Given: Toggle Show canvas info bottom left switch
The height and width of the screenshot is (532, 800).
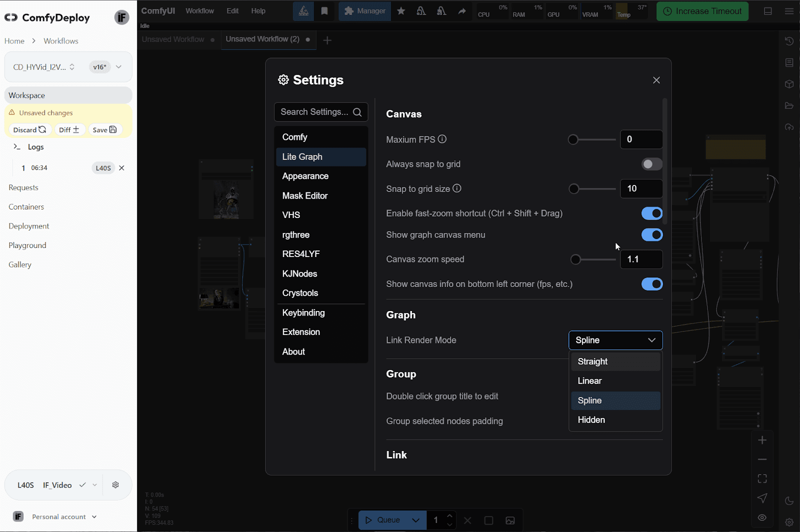Looking at the screenshot, I should 652,284.
